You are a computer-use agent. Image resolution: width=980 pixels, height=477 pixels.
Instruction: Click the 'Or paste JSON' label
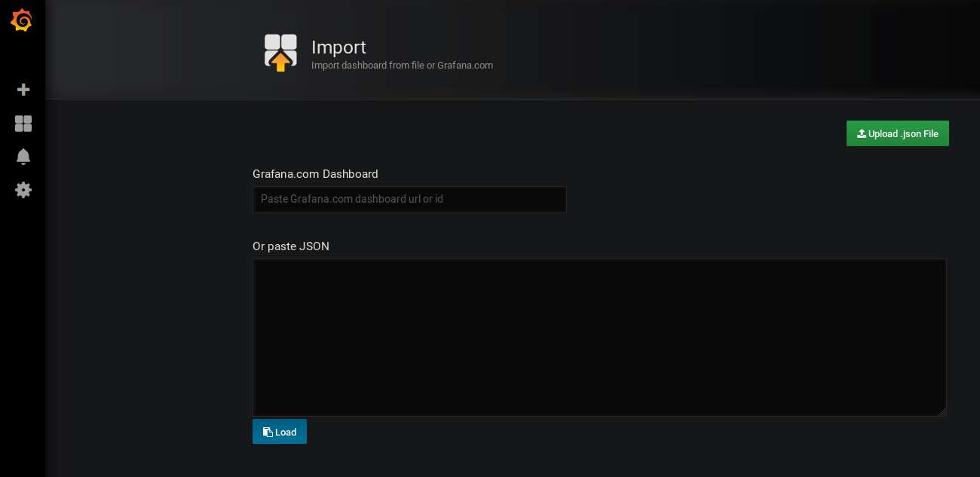pos(291,246)
